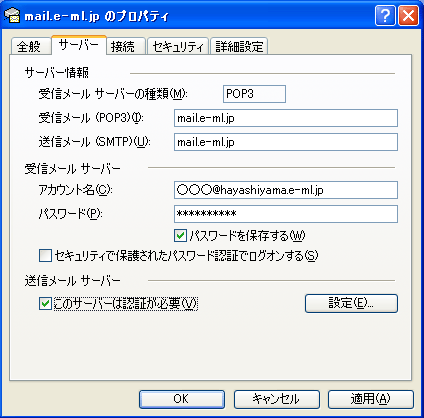Open the 設定(E)... button
The height and width of the screenshot is (418, 424).
pyautogui.click(x=351, y=303)
